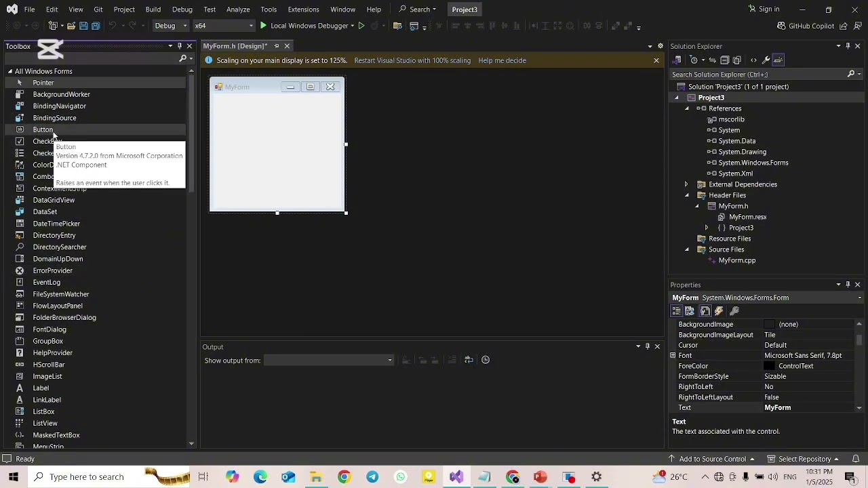Click Collapse All in Solution Explorer

724,60
